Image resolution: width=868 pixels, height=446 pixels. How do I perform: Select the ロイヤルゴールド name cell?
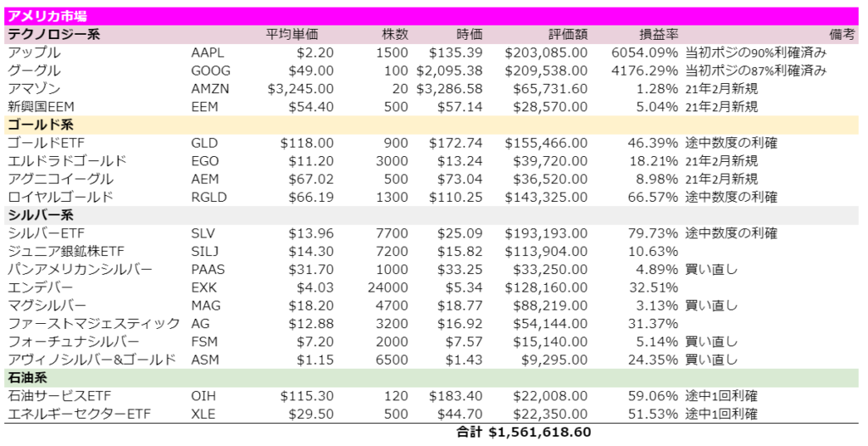pos(60,198)
